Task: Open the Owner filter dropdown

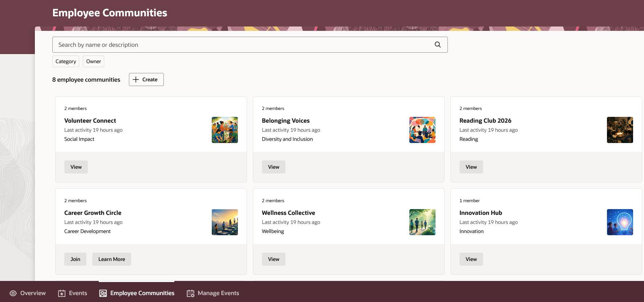Action: (x=93, y=61)
